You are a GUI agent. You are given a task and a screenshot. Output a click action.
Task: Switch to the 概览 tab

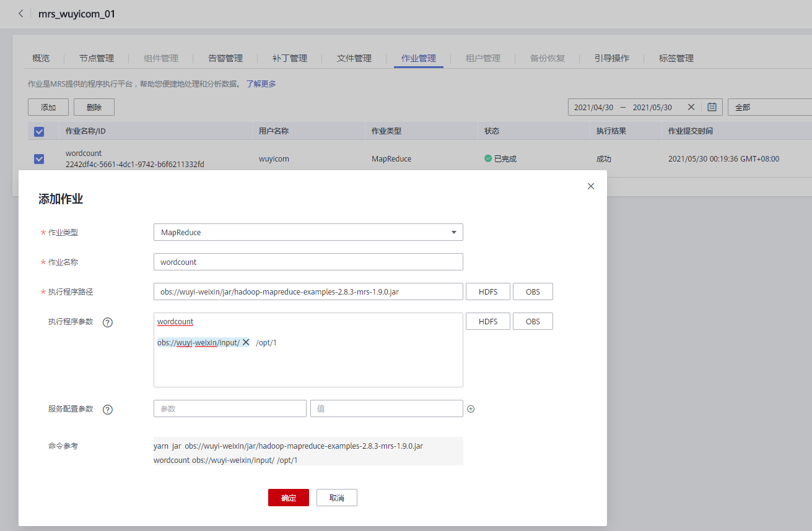41,58
